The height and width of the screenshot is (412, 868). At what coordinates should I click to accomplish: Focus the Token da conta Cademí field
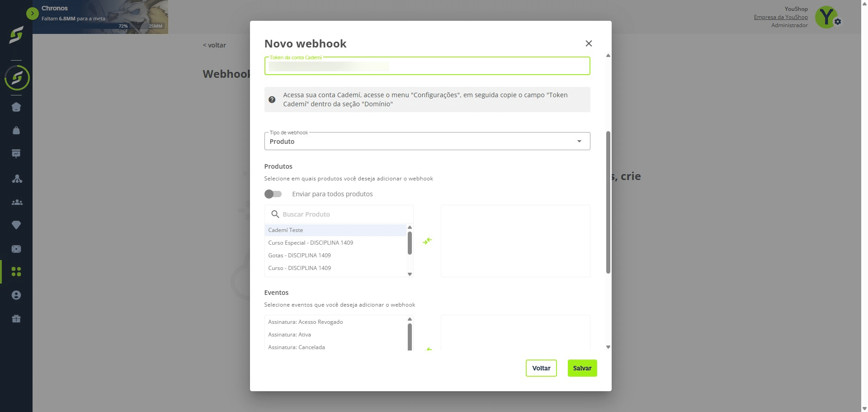(x=427, y=66)
